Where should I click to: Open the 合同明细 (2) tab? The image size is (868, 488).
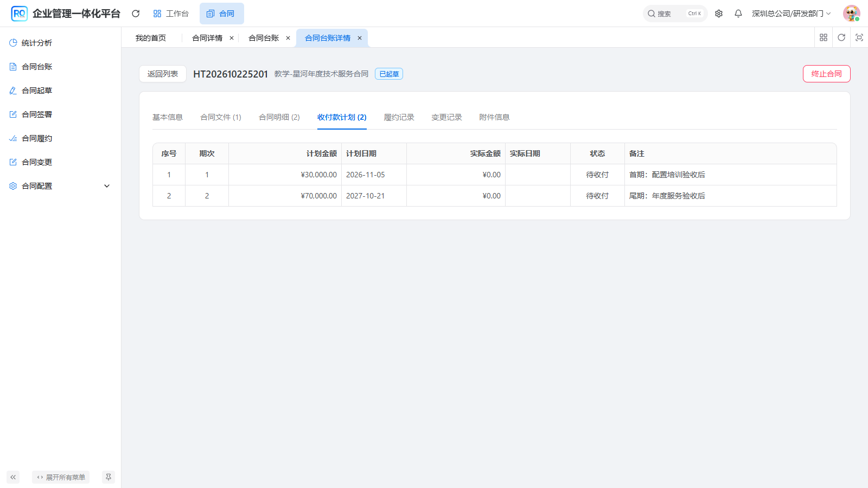click(x=279, y=117)
